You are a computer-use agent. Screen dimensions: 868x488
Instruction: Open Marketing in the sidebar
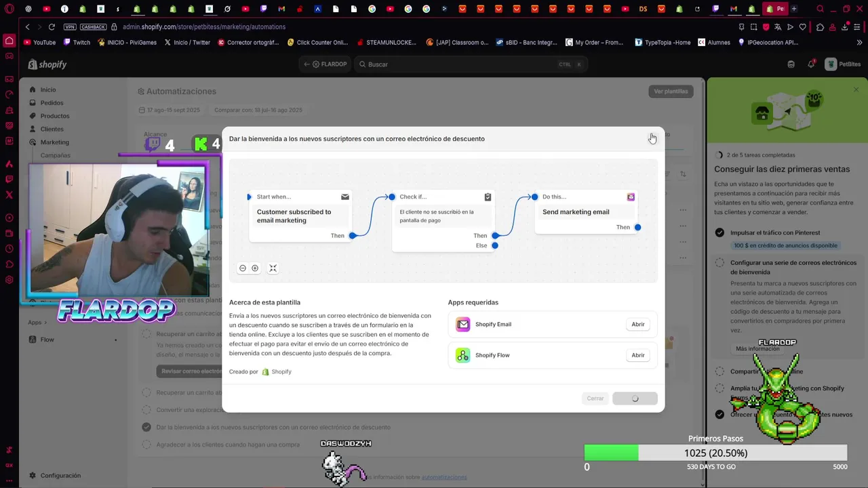click(x=54, y=142)
